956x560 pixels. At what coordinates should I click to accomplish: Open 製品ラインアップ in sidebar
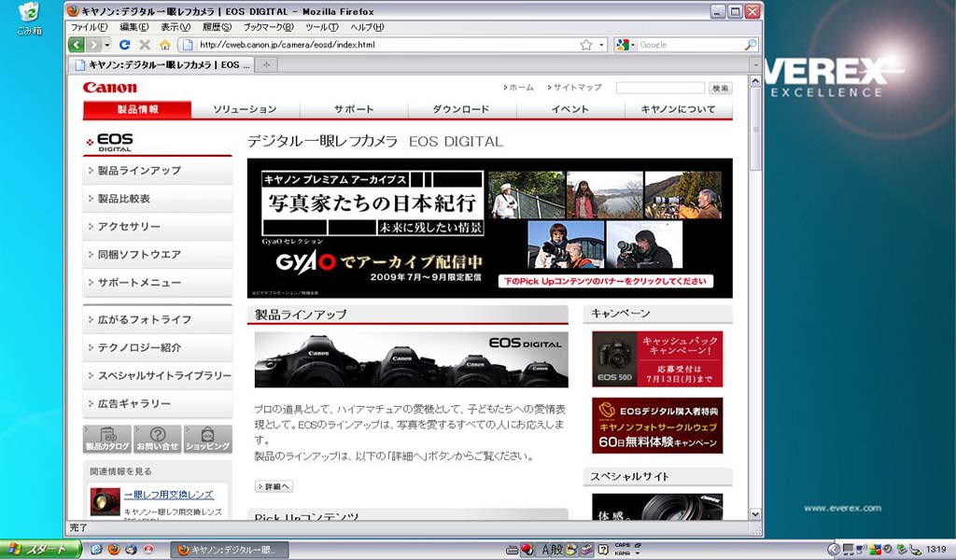tap(157, 171)
